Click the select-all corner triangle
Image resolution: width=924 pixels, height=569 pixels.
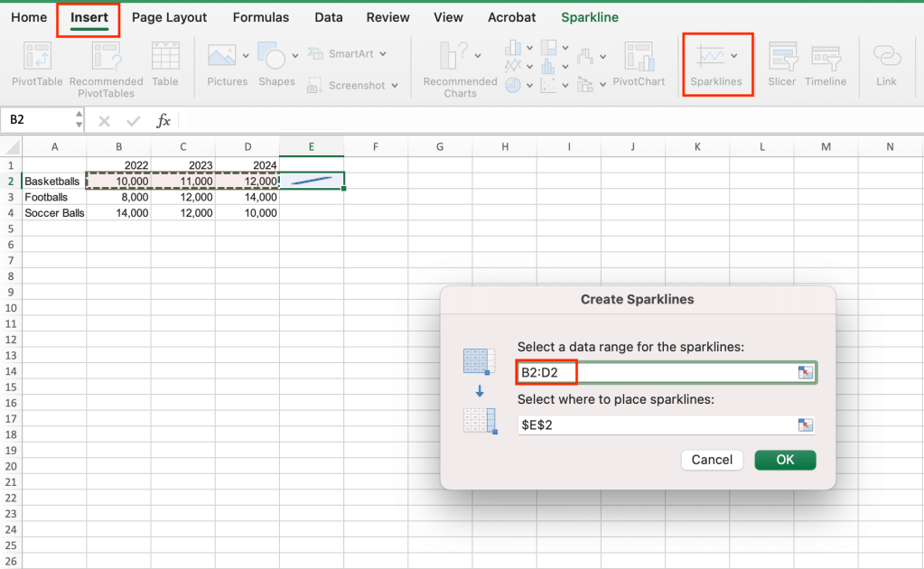pos(12,146)
